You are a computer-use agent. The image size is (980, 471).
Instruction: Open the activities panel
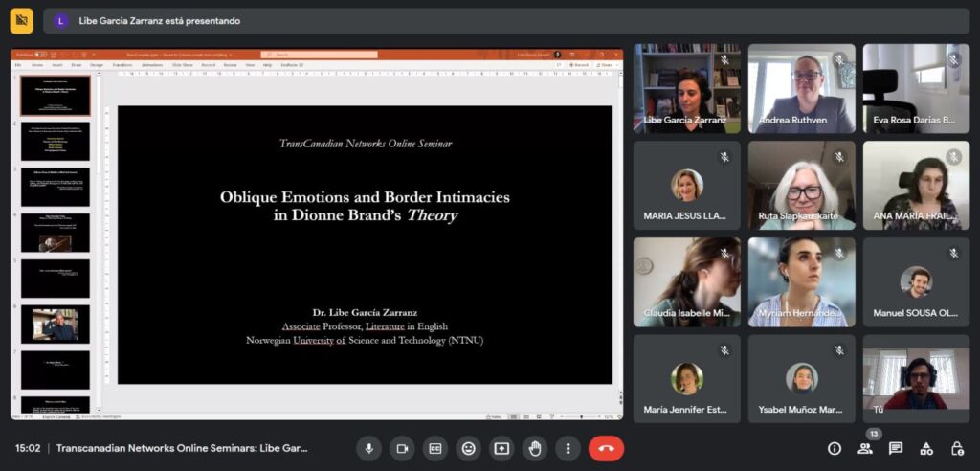tap(926, 448)
